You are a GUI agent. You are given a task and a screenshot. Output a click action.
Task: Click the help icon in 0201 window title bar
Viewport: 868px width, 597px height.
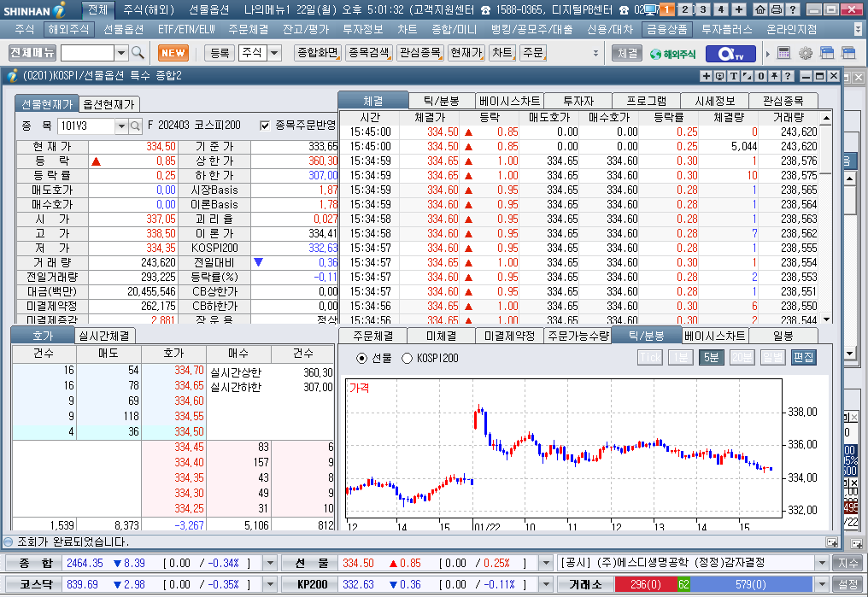tap(788, 76)
